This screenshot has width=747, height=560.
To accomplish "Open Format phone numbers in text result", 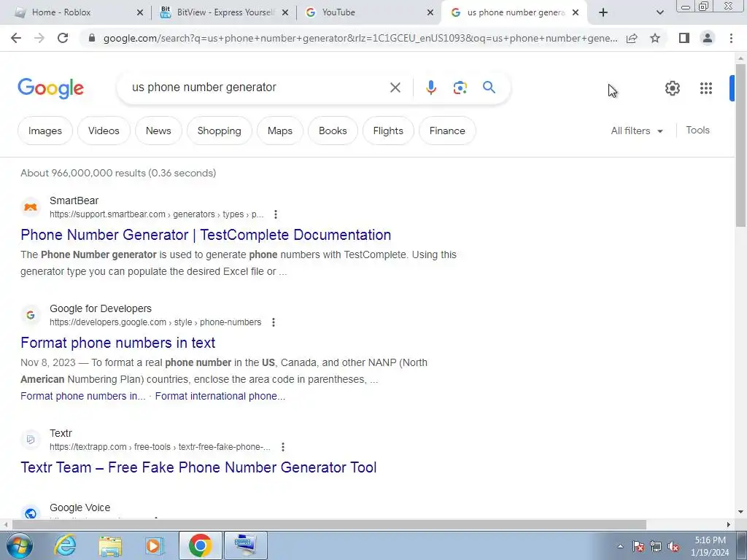I will [x=117, y=343].
